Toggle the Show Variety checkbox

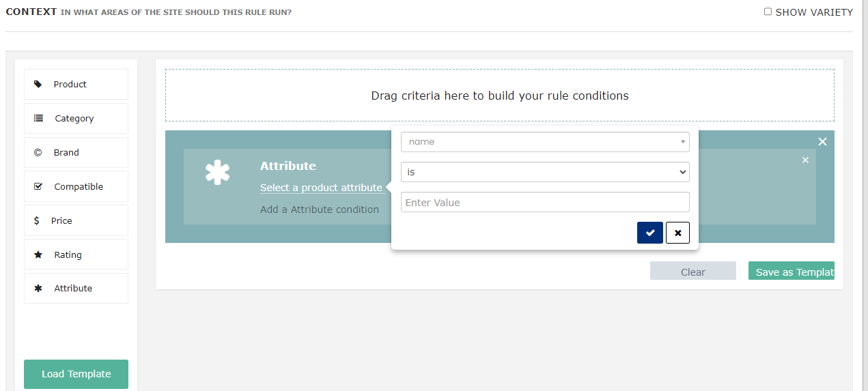coord(768,12)
